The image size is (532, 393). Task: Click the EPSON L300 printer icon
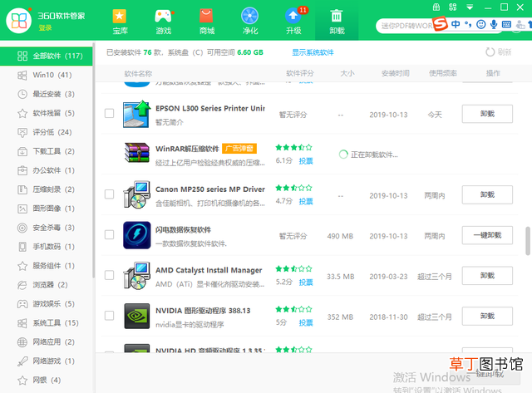(x=136, y=114)
